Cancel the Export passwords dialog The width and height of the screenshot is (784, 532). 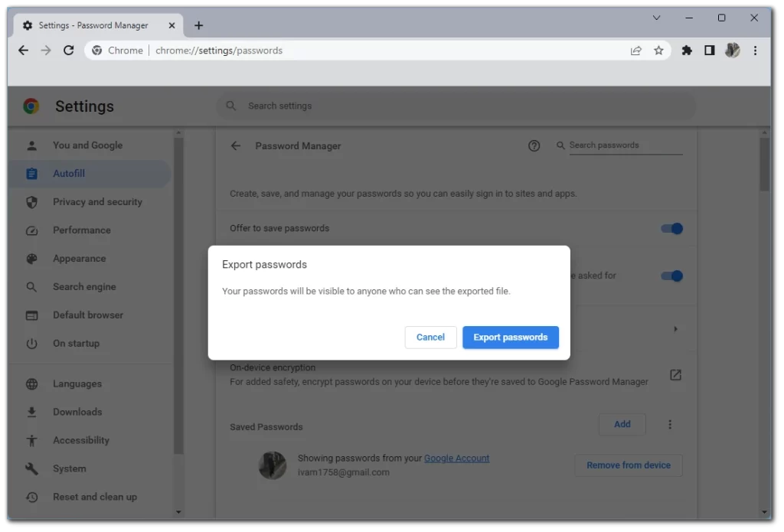click(x=430, y=338)
